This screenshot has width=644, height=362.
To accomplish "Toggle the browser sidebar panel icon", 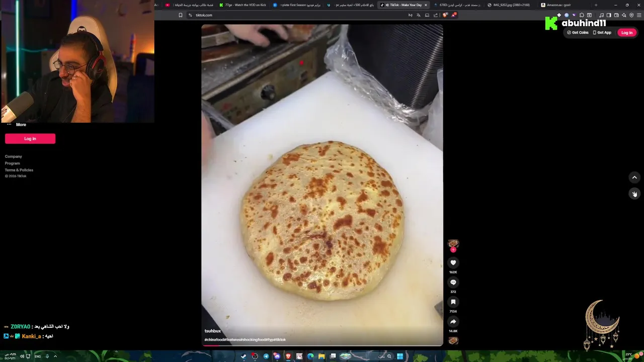I will 609,15.
